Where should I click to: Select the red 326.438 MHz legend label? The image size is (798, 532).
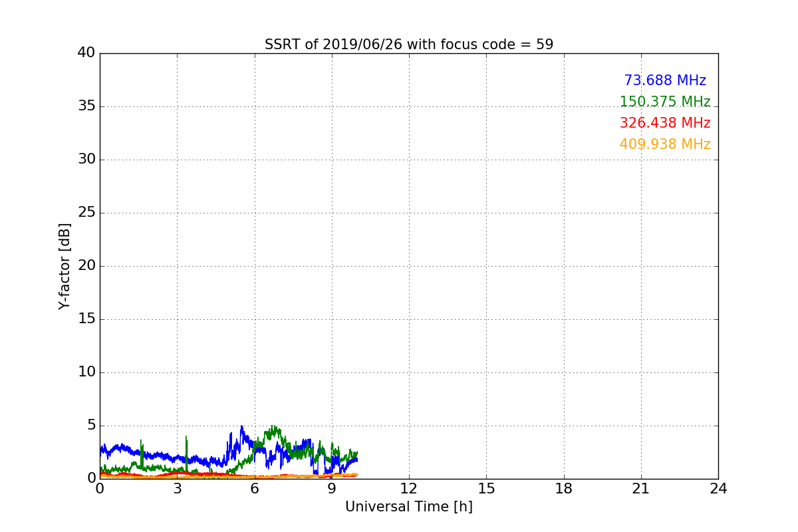click(x=665, y=123)
